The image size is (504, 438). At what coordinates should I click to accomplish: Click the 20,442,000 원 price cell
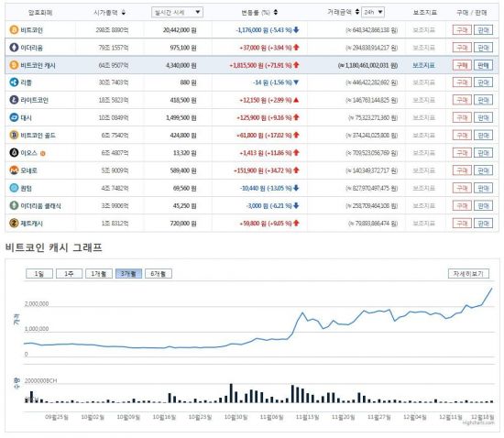[180, 30]
